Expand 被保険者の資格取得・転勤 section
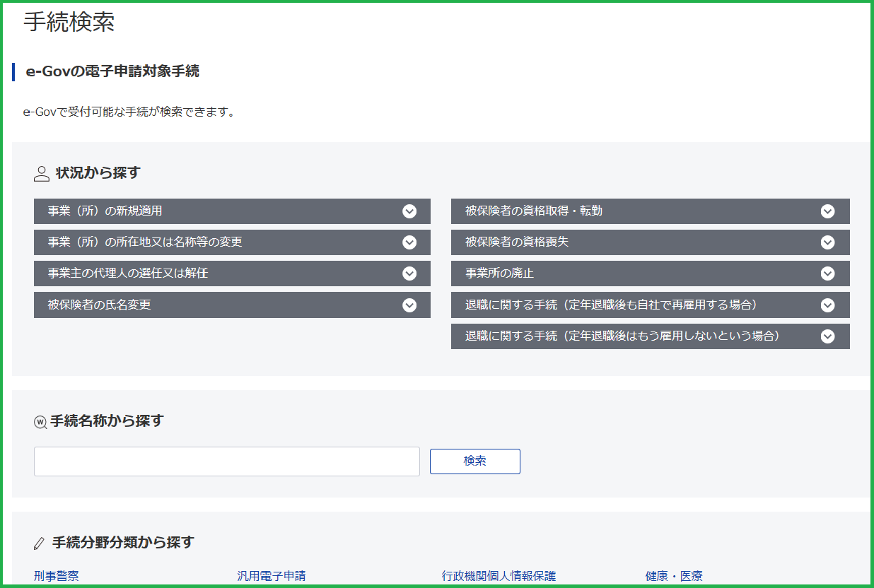874x588 pixels. point(651,211)
